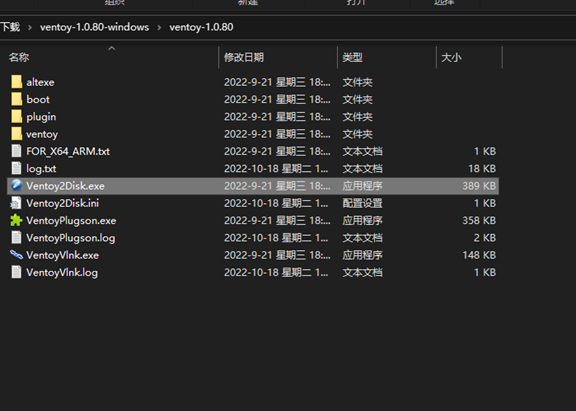Click the 389 KB size of Ventoy2Disk.exe
This screenshot has height=411, width=576.
tap(479, 186)
